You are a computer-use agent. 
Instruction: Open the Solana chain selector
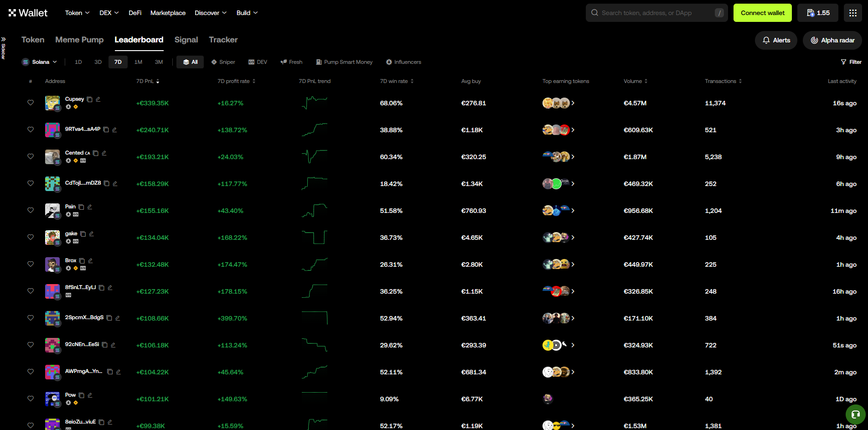40,62
